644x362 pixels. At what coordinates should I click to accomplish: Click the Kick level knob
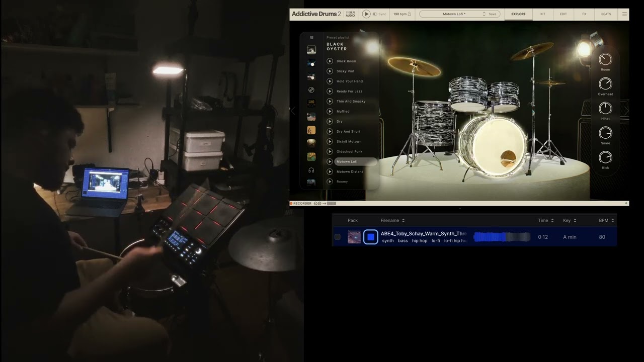[605, 157]
